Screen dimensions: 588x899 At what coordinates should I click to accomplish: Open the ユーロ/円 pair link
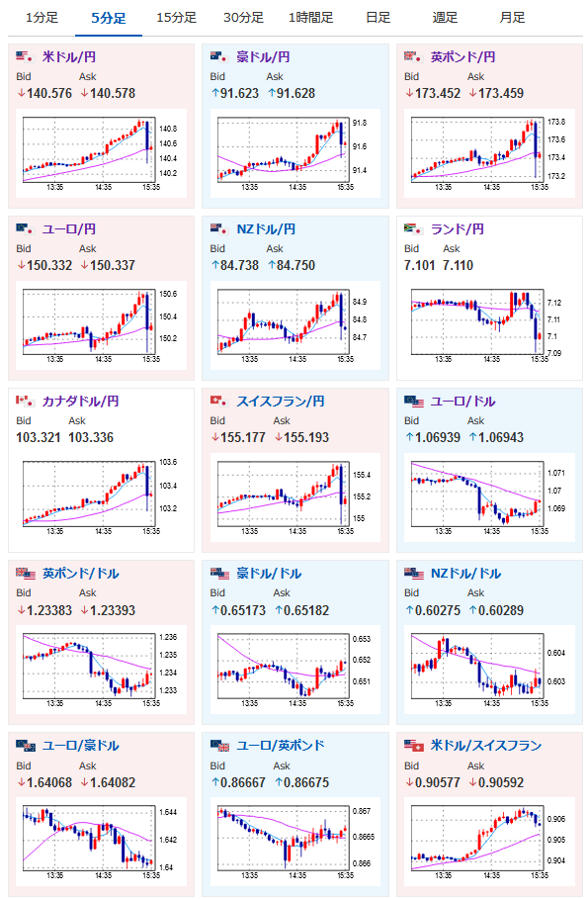pos(69,228)
